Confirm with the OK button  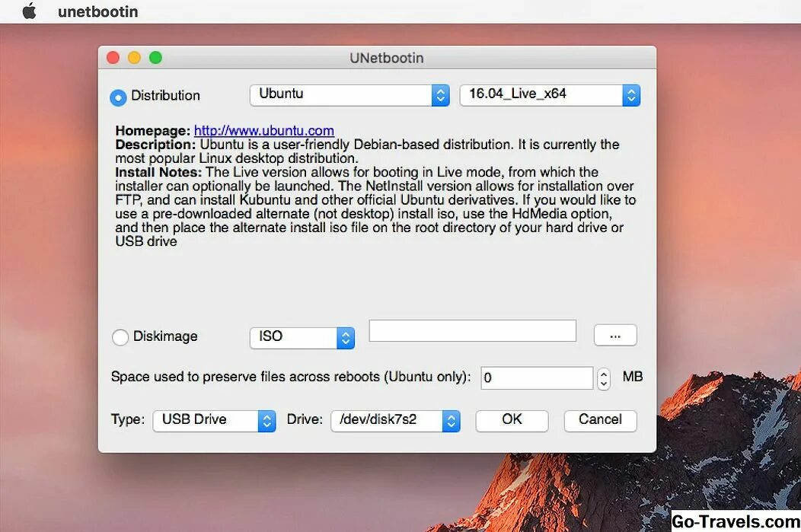[512, 421]
